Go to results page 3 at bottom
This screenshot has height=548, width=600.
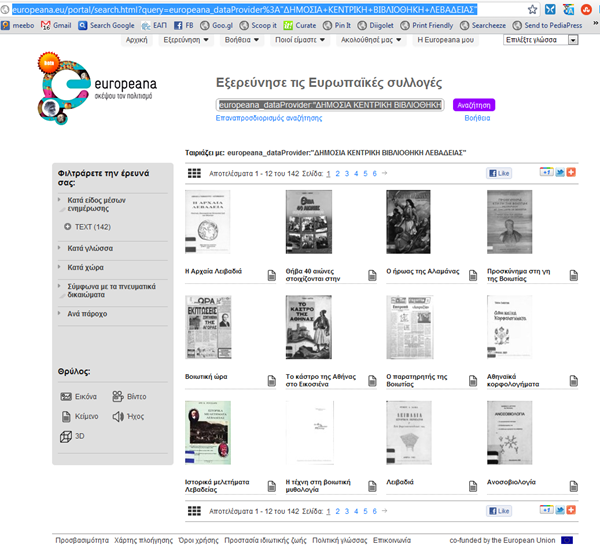[x=347, y=511]
